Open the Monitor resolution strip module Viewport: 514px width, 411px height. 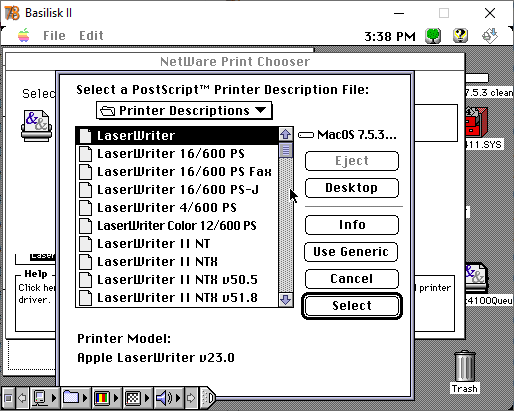(x=133, y=398)
